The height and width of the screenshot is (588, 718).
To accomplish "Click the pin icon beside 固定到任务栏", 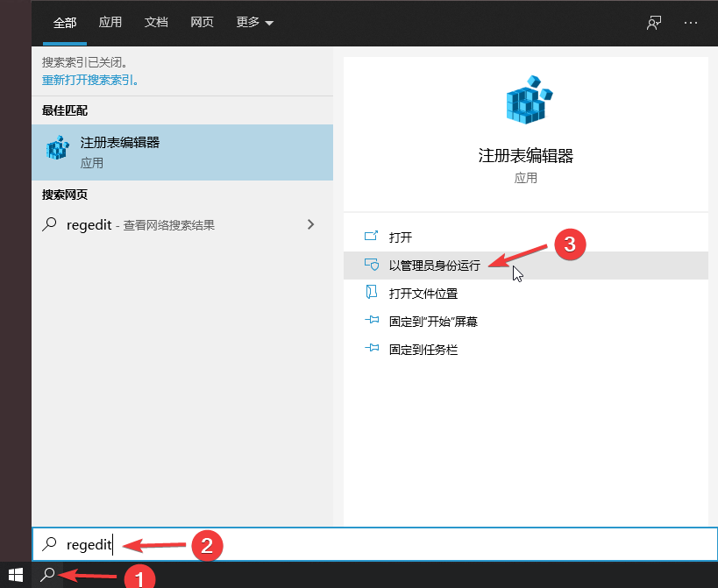I will coord(372,348).
